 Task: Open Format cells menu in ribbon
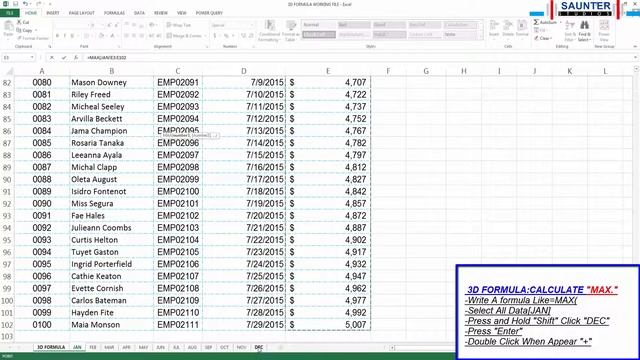pyautogui.click(x=522, y=29)
